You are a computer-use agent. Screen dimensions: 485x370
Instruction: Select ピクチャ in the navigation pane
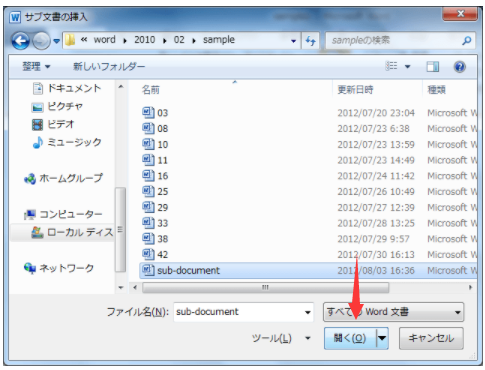[x=57, y=107]
